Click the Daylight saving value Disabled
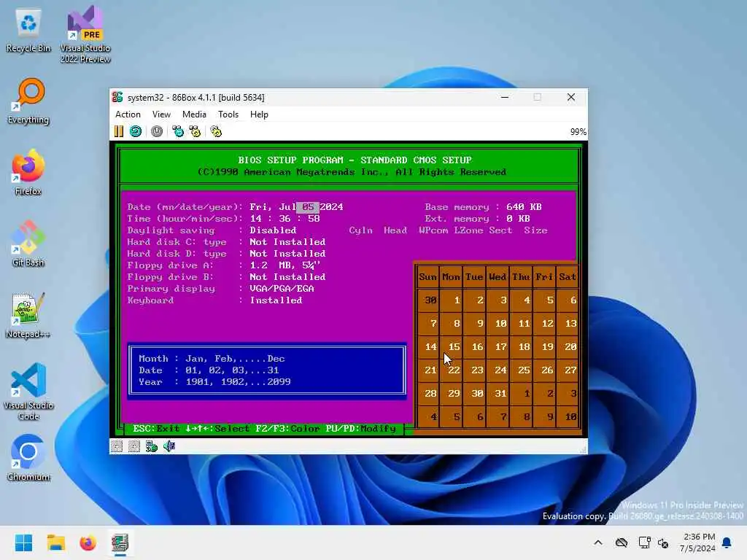 click(273, 230)
